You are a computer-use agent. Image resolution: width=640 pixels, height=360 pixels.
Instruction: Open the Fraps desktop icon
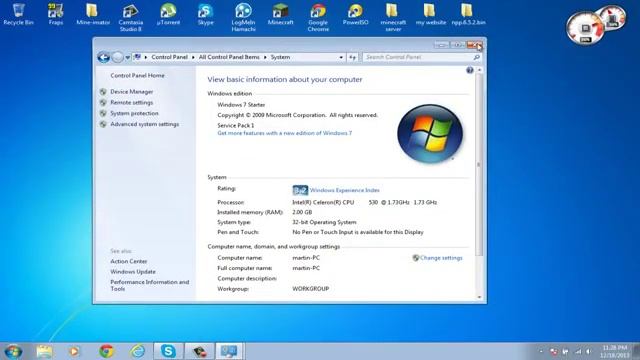tap(56, 14)
